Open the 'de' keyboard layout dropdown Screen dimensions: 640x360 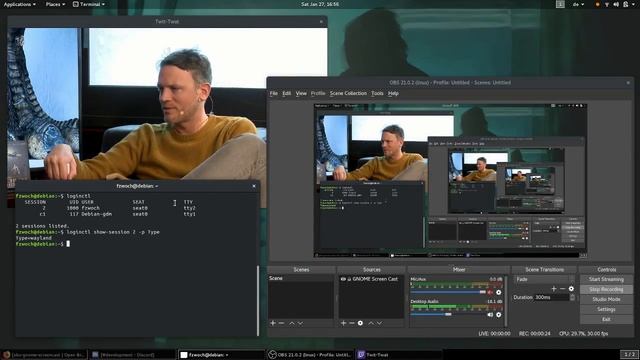click(x=578, y=4)
